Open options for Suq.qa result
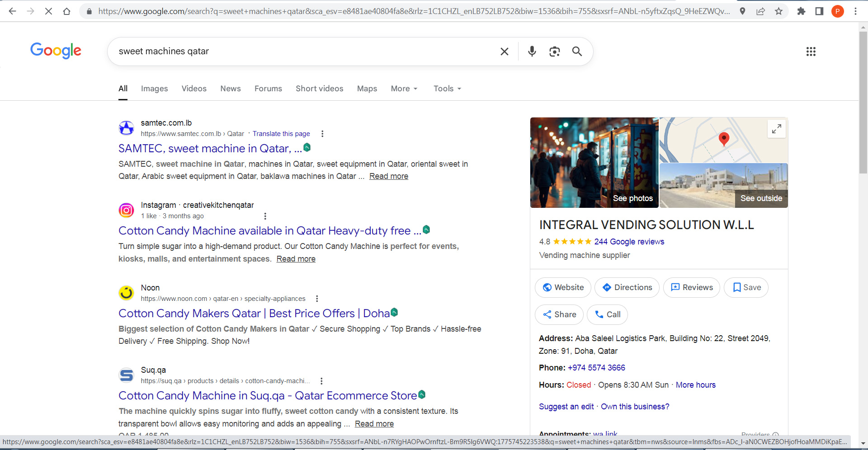 [321, 381]
